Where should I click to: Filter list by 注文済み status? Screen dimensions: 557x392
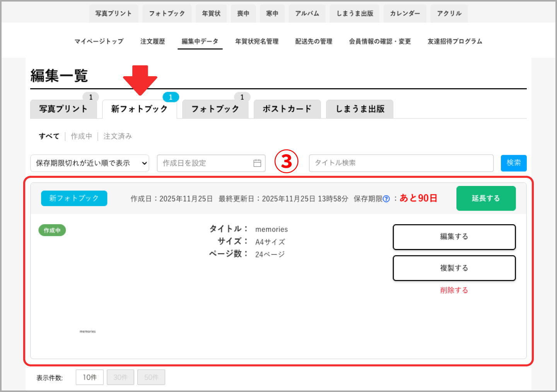(117, 136)
